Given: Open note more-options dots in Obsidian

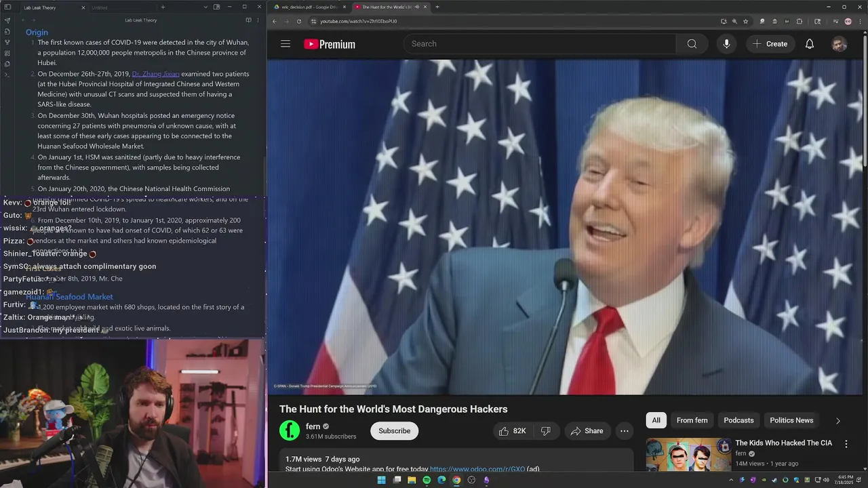Looking at the screenshot, I should coord(258,20).
